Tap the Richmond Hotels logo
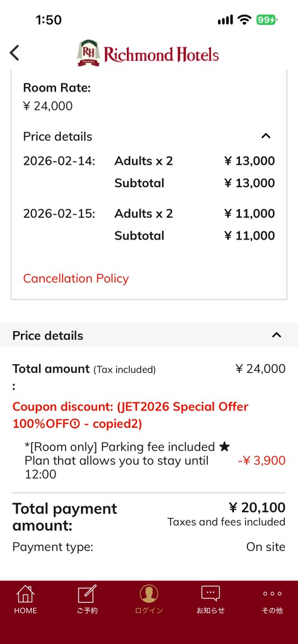The width and height of the screenshot is (298, 644). [148, 54]
